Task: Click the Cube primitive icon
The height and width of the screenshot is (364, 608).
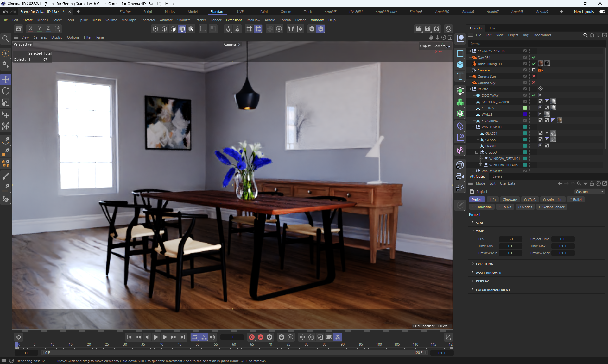Action: pos(460,65)
